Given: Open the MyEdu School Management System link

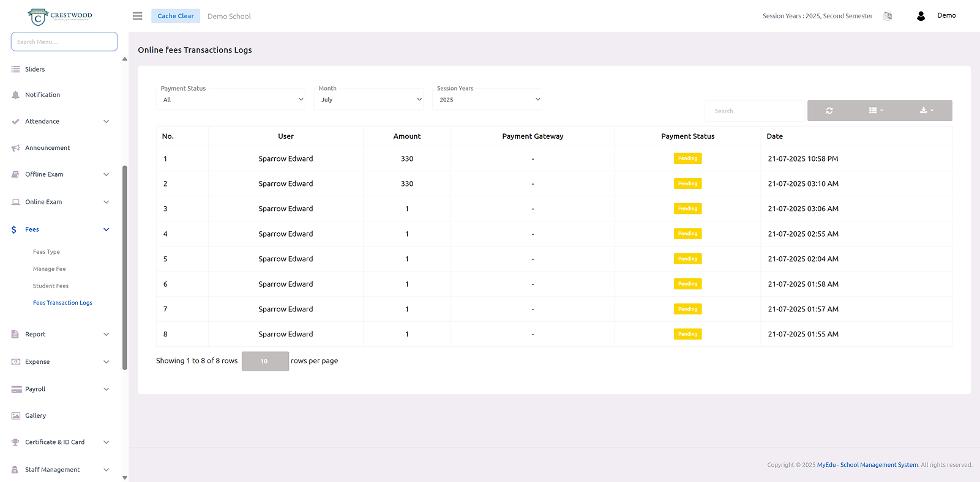Looking at the screenshot, I should click(x=867, y=465).
